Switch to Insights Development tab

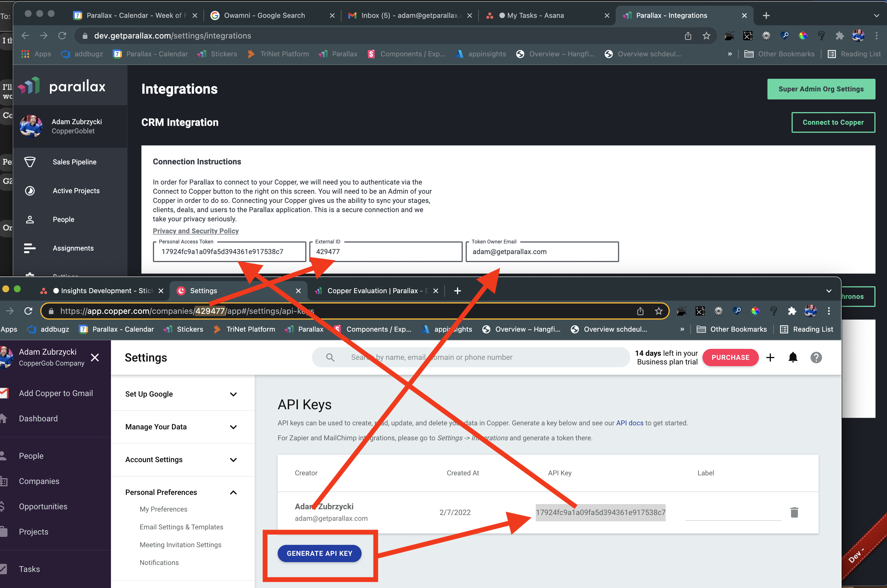pyautogui.click(x=101, y=291)
